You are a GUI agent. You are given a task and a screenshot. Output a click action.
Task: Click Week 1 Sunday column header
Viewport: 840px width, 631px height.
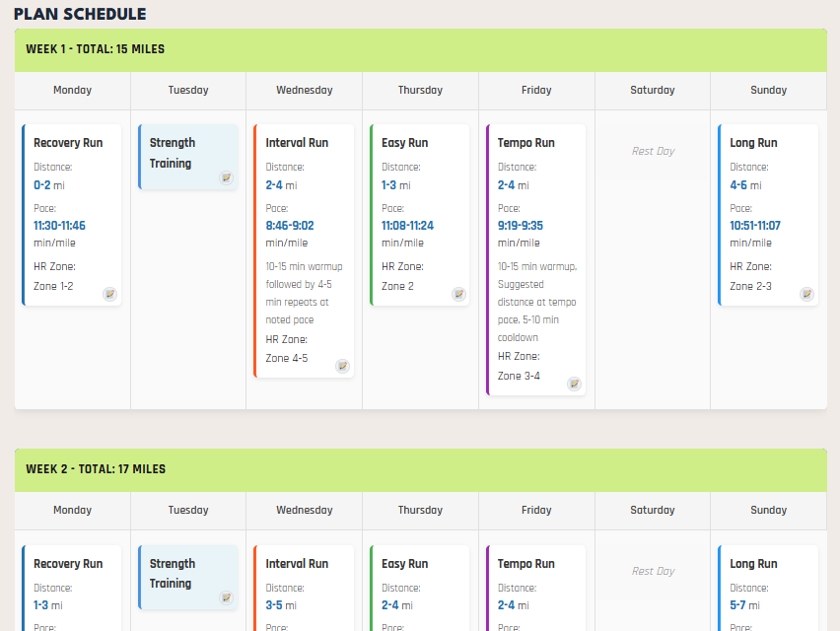768,90
